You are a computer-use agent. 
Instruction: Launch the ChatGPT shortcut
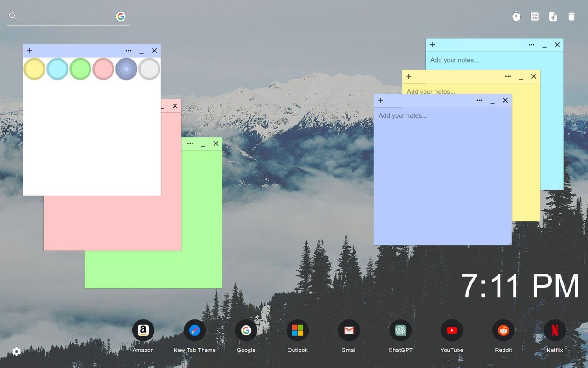[401, 336]
